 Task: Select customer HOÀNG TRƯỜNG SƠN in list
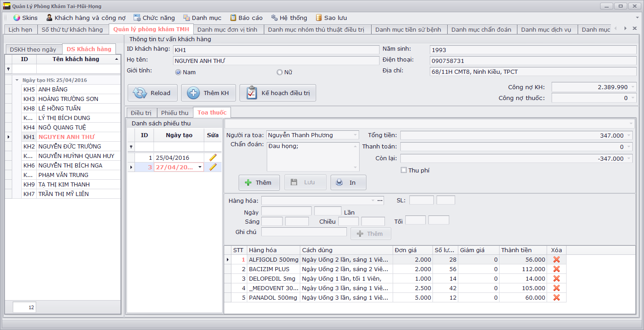68,99
